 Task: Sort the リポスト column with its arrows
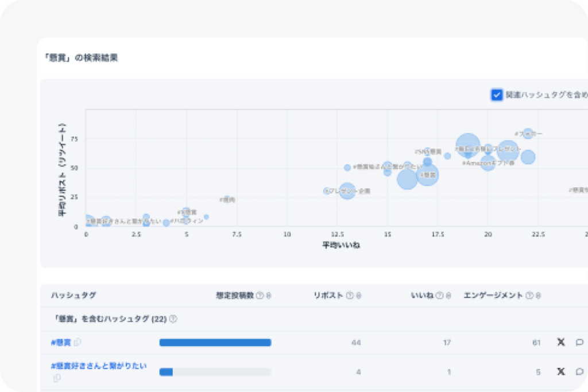pyautogui.click(x=358, y=296)
